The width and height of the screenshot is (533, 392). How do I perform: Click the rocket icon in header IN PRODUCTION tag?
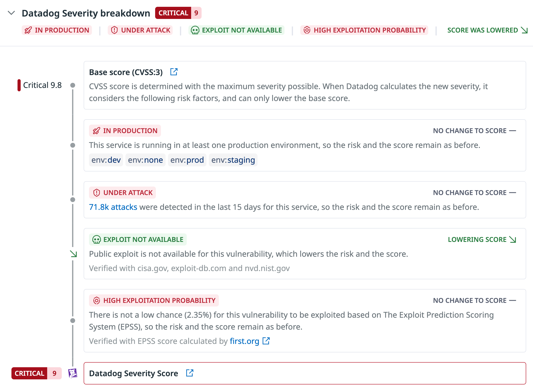coord(28,30)
